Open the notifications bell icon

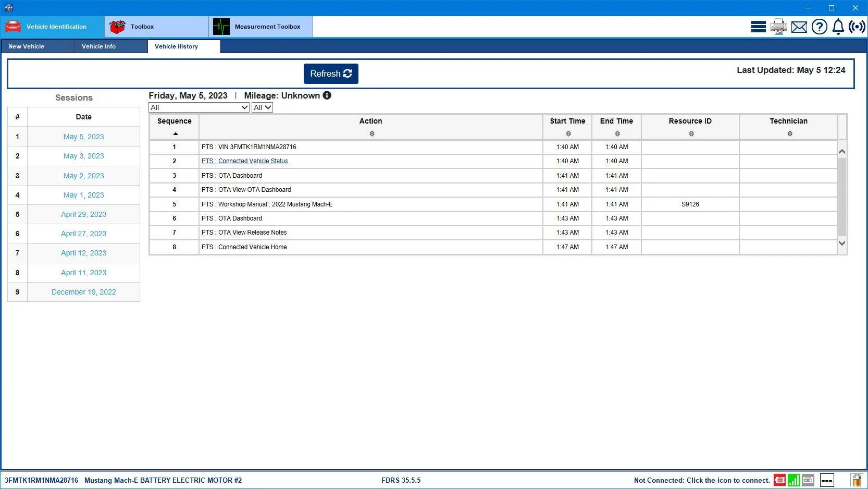pos(838,27)
